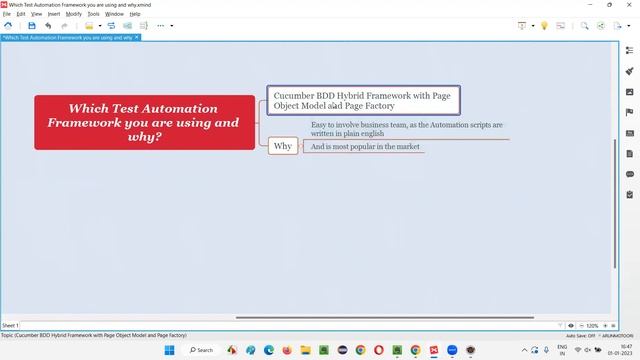Zoom in with plus button
This screenshot has width=640, height=360.
coord(605,326)
